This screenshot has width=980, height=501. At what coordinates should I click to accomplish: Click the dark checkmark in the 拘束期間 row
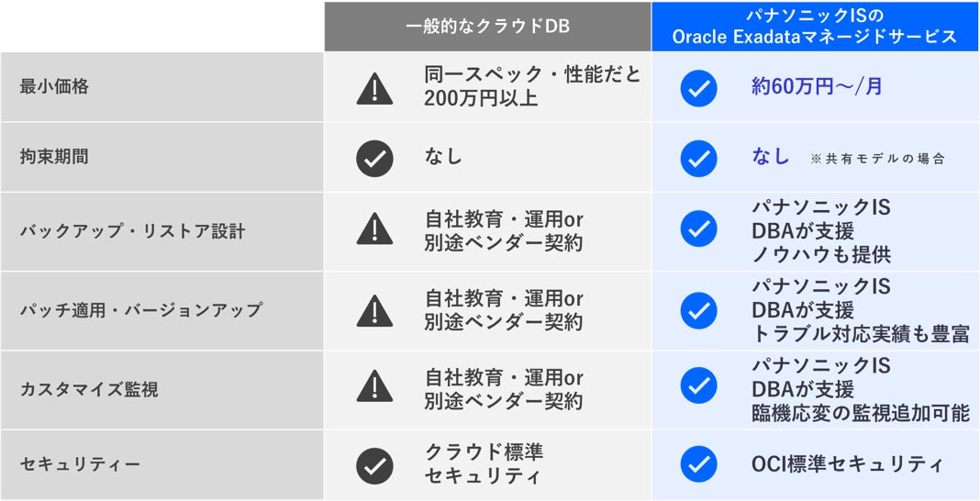point(374,158)
